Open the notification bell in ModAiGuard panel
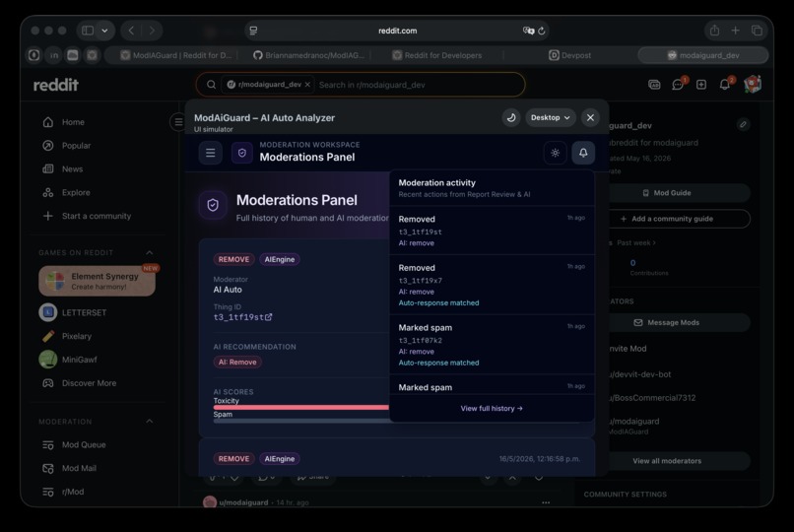The image size is (794, 532). pos(583,153)
